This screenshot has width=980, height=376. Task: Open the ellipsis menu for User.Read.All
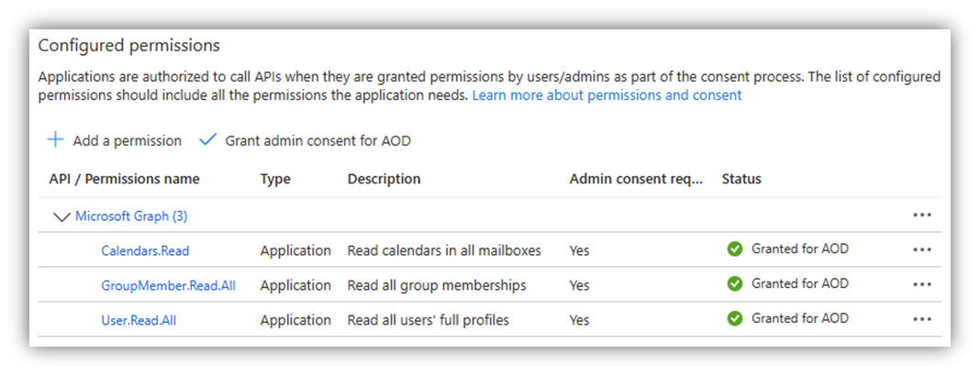pyautogui.click(x=922, y=319)
